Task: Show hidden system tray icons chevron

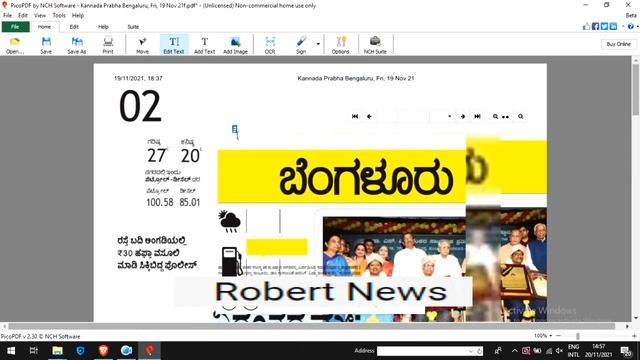Action: tap(514, 351)
